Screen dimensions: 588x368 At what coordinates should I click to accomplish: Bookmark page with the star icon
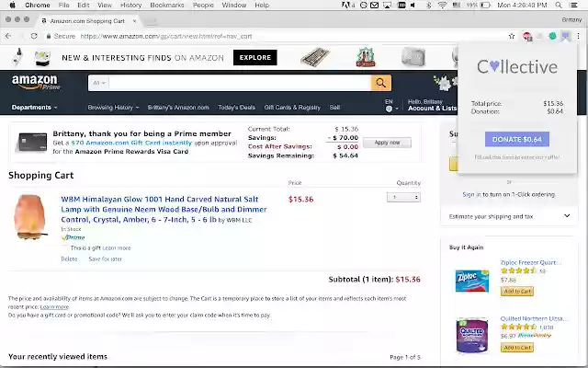click(512, 36)
